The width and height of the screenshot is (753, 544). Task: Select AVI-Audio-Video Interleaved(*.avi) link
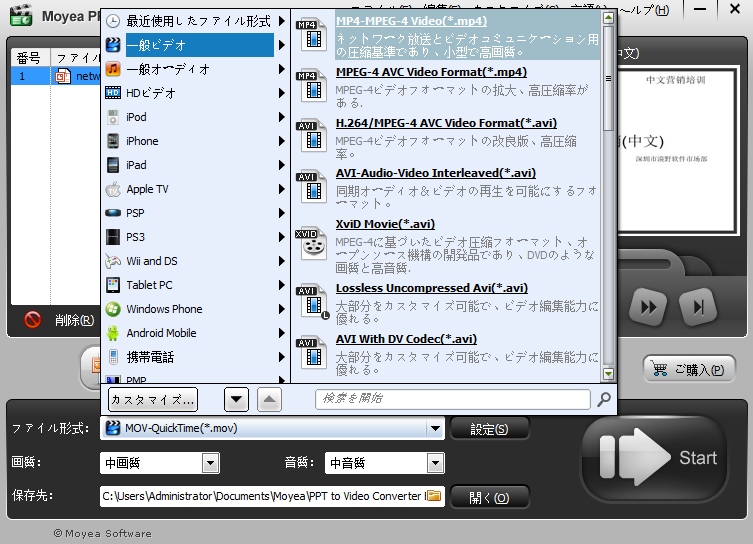click(436, 173)
